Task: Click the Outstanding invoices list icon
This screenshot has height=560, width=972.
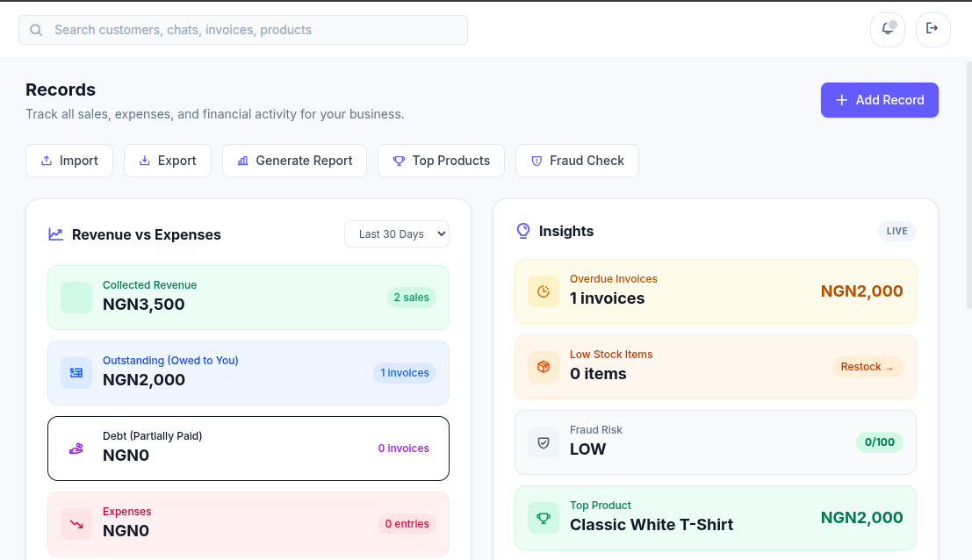Action: pos(76,373)
